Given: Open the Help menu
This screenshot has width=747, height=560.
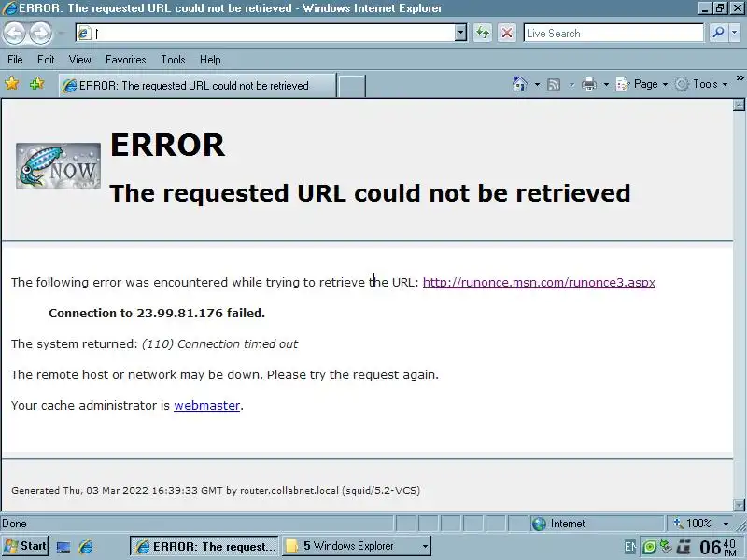Looking at the screenshot, I should [x=210, y=60].
